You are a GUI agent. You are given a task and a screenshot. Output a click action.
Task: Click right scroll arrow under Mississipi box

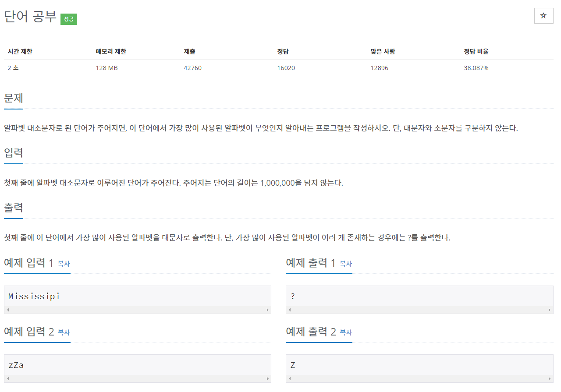[268, 310]
